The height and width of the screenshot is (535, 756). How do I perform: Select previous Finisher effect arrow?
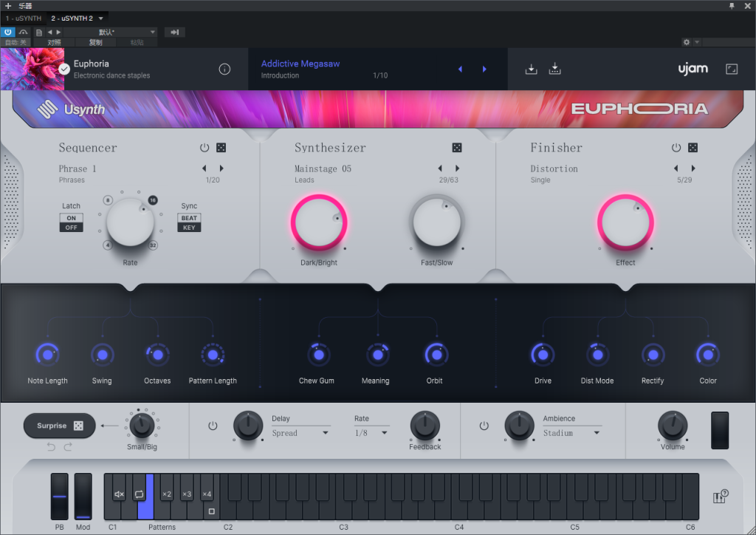[x=676, y=168]
